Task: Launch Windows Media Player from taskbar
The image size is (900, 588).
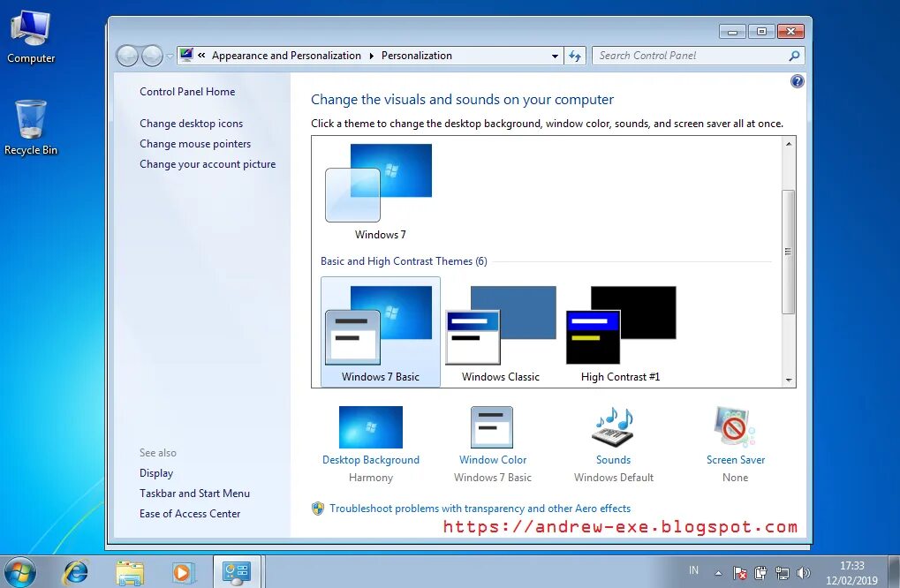Action: pos(183,572)
